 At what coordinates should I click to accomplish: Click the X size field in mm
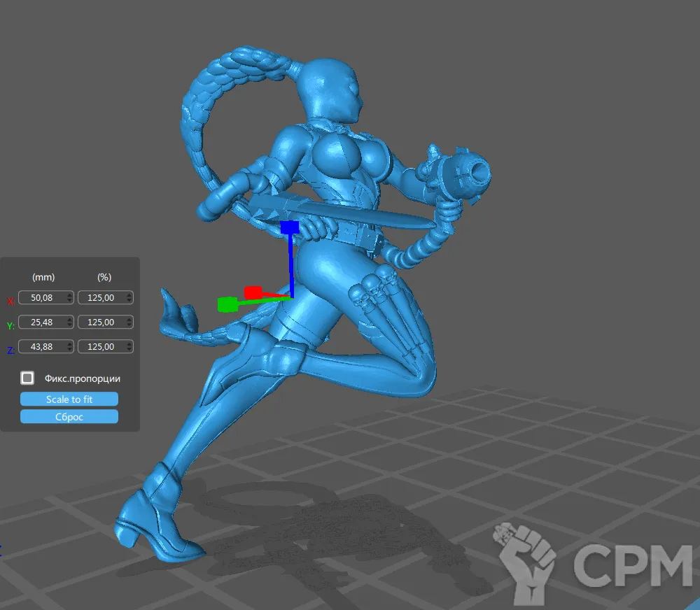(x=42, y=298)
